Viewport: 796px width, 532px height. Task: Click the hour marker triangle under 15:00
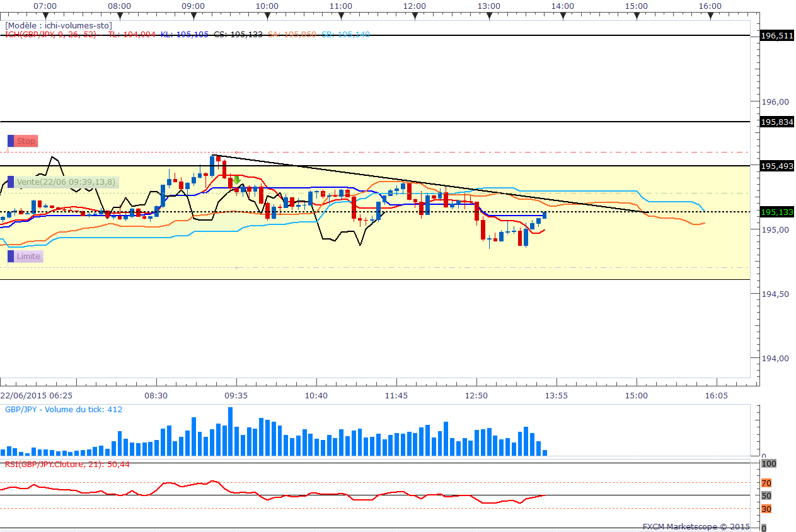tap(637, 16)
